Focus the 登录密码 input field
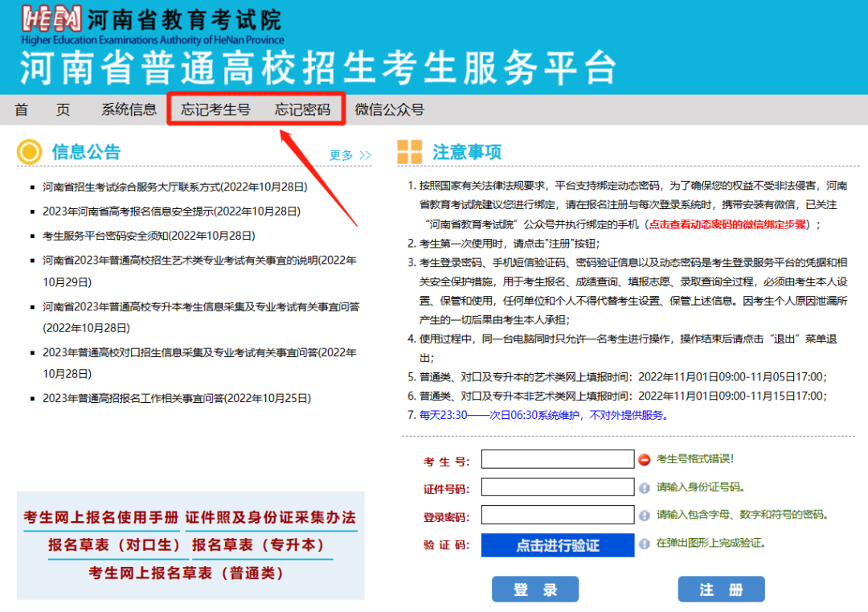The image size is (868, 612). tap(557, 515)
